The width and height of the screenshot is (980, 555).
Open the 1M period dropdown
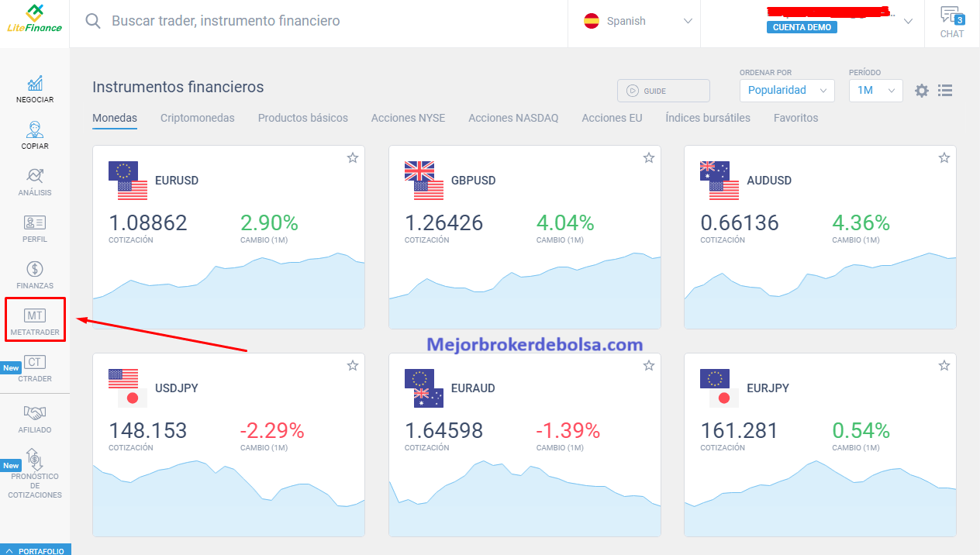pos(876,90)
